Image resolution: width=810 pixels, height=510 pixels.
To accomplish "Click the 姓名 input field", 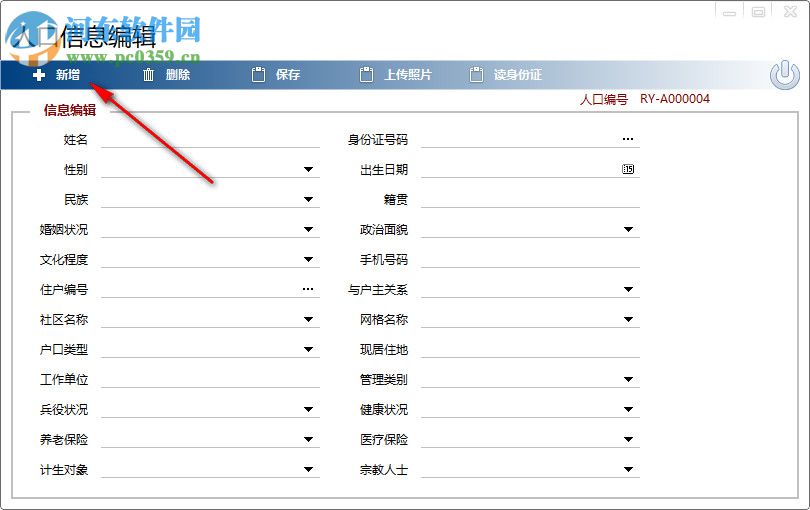I will (x=210, y=140).
